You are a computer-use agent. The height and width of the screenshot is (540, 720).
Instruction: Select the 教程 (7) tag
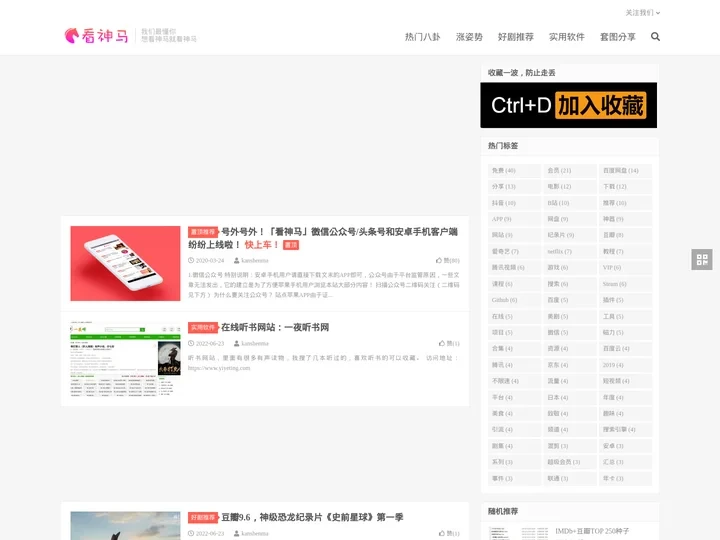[x=625, y=252]
